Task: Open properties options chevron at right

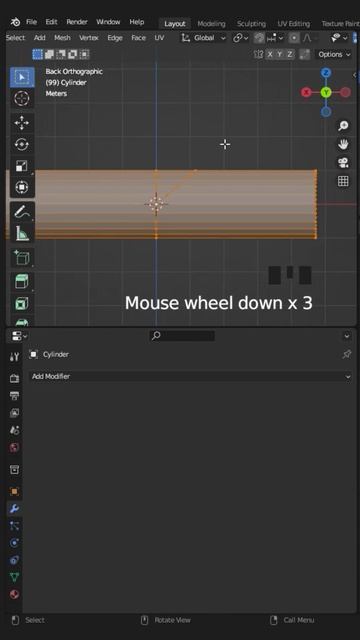Action: click(x=347, y=336)
